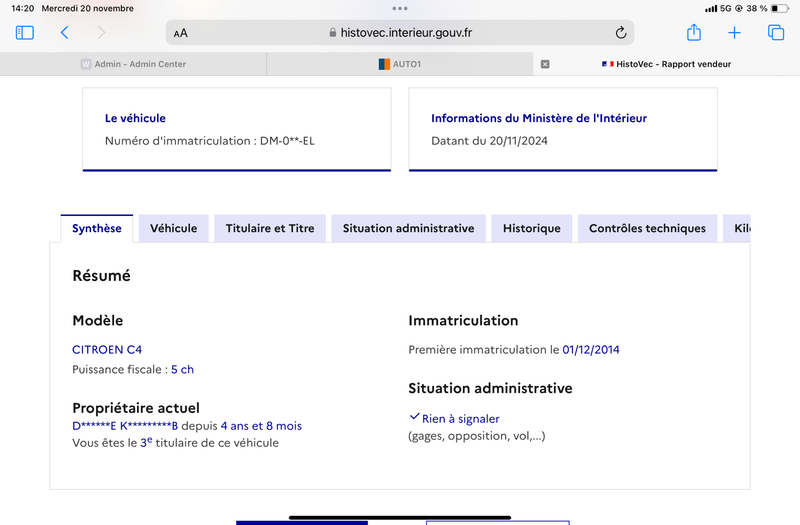The height and width of the screenshot is (525, 800).
Task: Open the share sheet icon
Action: (x=693, y=32)
